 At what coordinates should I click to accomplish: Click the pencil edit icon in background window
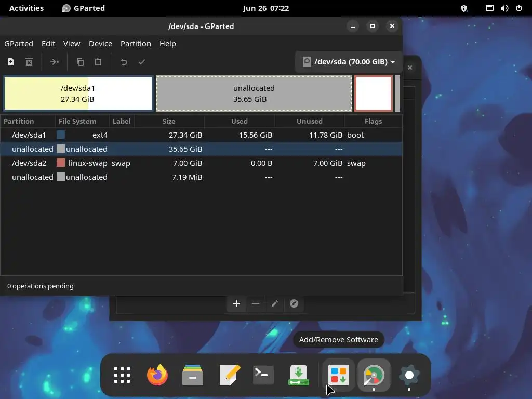[275, 303]
